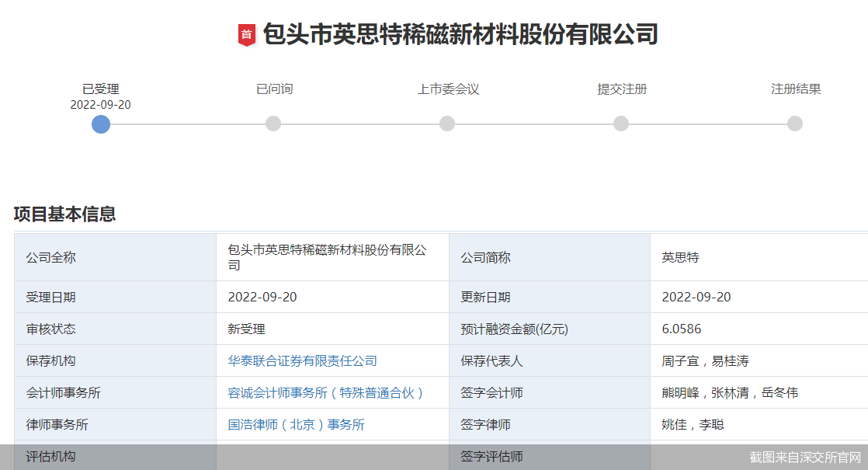Click the 会计师事务所 label cell
The width and height of the screenshot is (868, 470).
(115, 393)
